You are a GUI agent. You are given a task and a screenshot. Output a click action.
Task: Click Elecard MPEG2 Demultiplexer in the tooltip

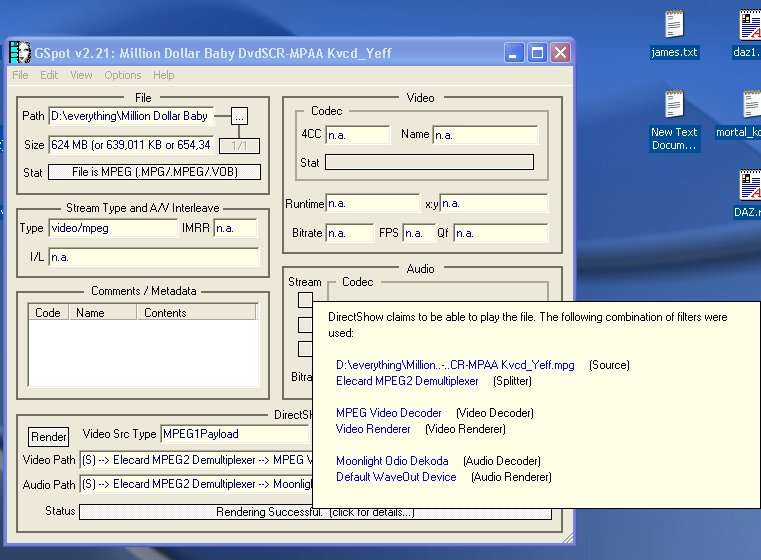pos(407,381)
